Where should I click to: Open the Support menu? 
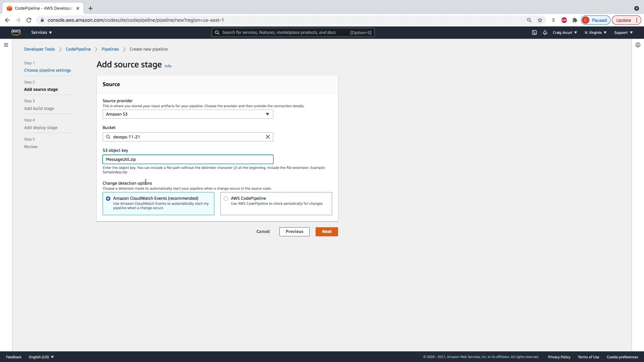point(623,33)
